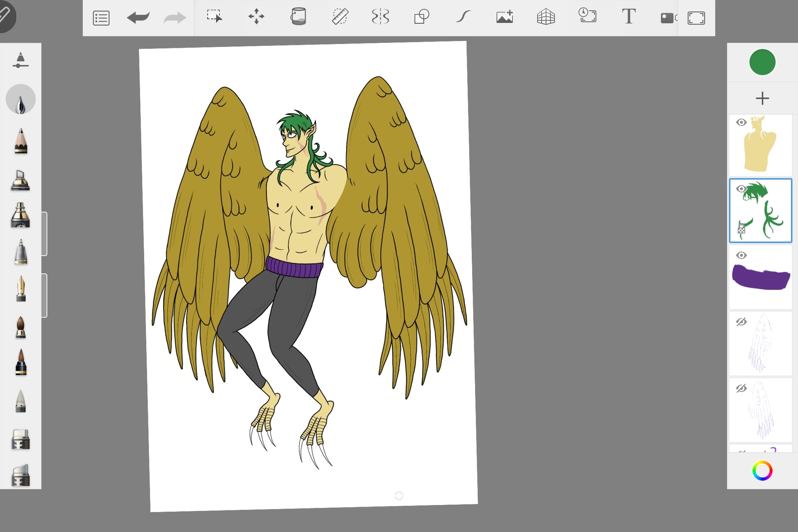Open the transform move tool
798x532 pixels.
click(256, 17)
